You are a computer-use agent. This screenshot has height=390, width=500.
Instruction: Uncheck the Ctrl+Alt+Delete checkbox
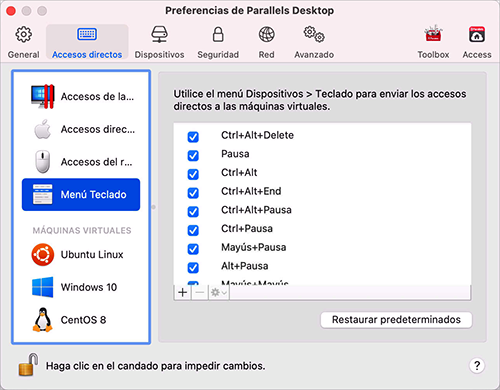click(193, 137)
